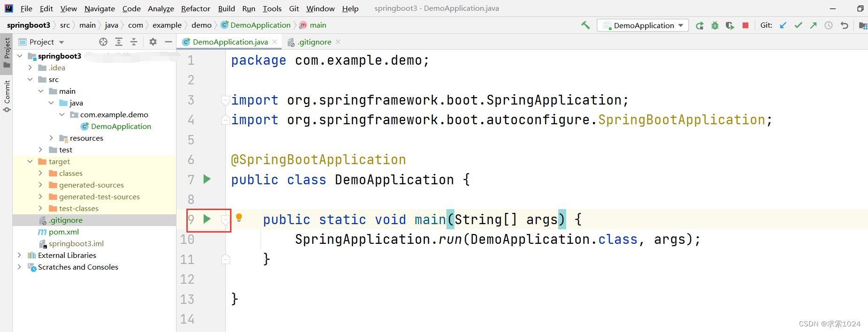This screenshot has height=332, width=868.
Task: Expand the .idea folder
Action: coord(30,68)
